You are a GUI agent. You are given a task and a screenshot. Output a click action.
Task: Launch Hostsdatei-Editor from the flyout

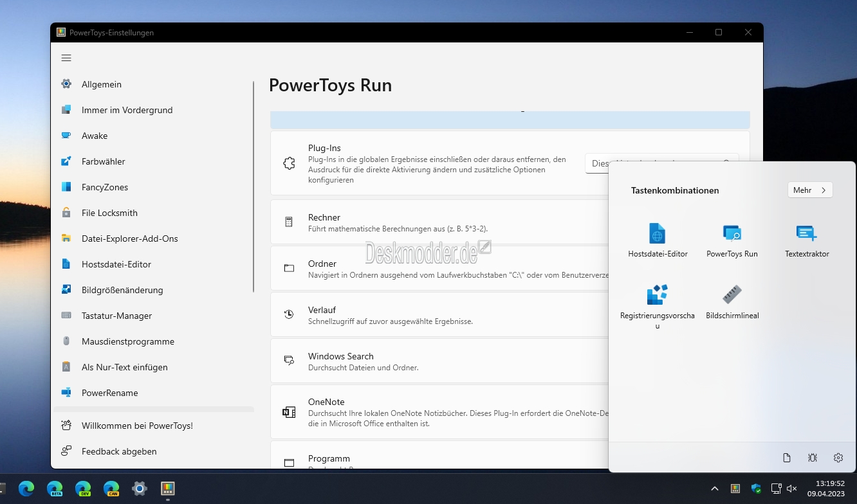click(x=658, y=240)
